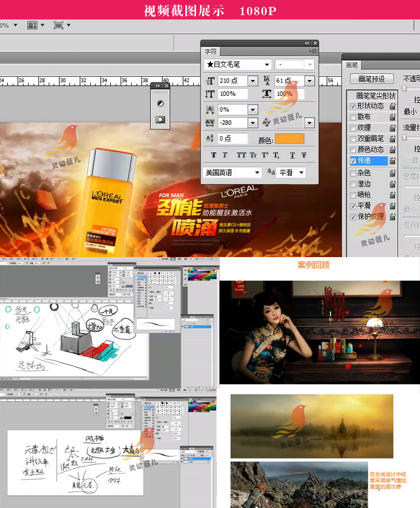
Task: Click baseline shift field 0 点
Action: [x=233, y=139]
